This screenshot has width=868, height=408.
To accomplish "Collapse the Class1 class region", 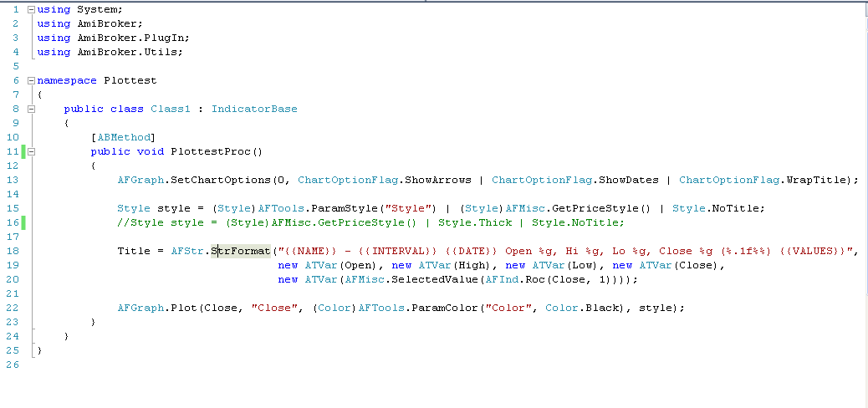I will [x=31, y=109].
